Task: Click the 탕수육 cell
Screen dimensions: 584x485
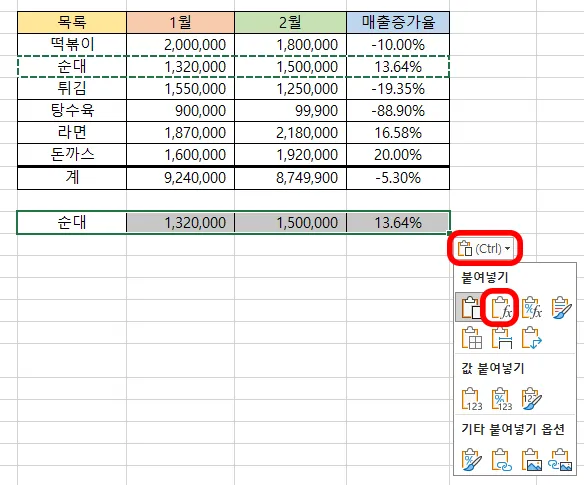Action: (x=72, y=111)
